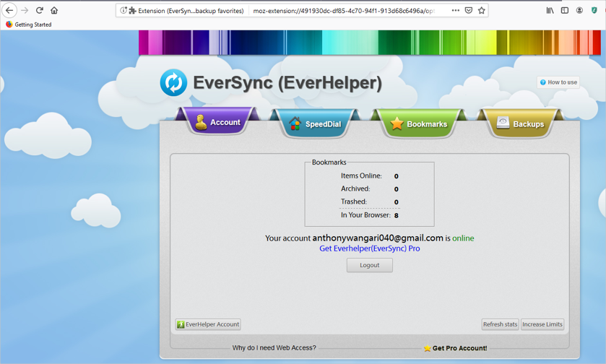Open the Library icon in toolbar
Image resolution: width=606 pixels, height=364 pixels.
[550, 10]
